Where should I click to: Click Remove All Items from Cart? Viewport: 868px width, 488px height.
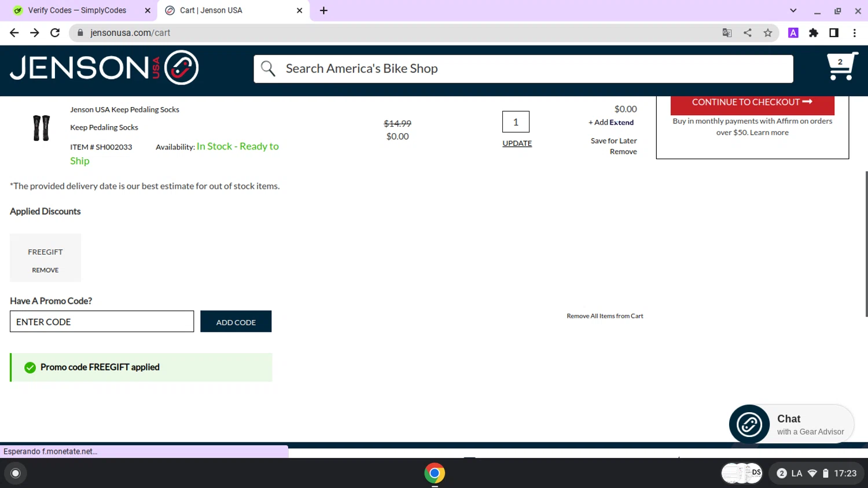click(x=605, y=316)
